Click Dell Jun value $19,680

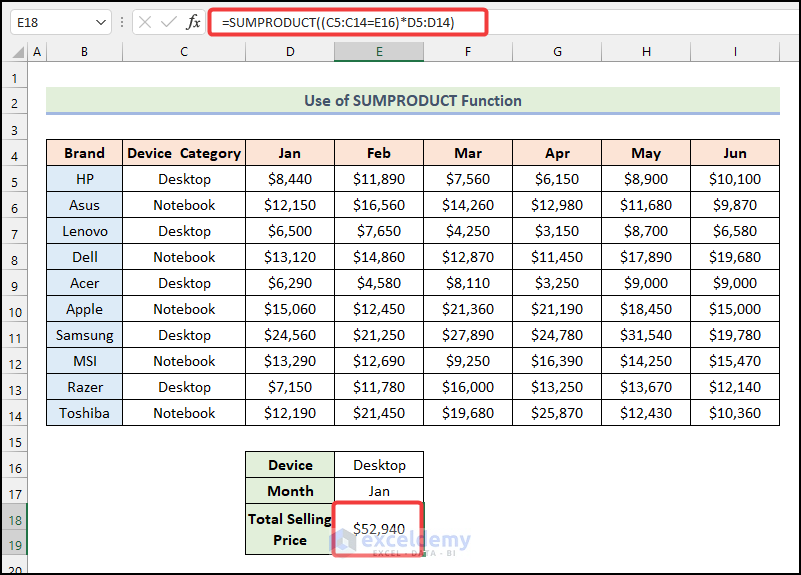pyautogui.click(x=735, y=257)
